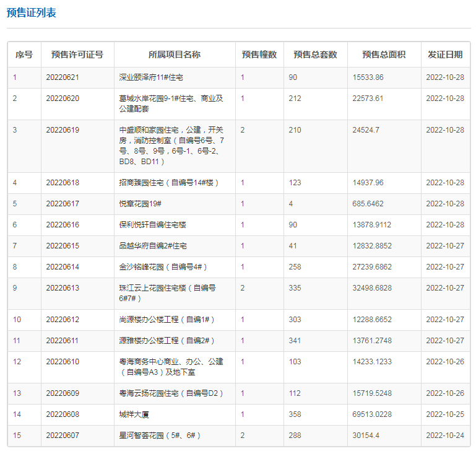
Task: Select permit number 20220619
Action: pyautogui.click(x=63, y=130)
